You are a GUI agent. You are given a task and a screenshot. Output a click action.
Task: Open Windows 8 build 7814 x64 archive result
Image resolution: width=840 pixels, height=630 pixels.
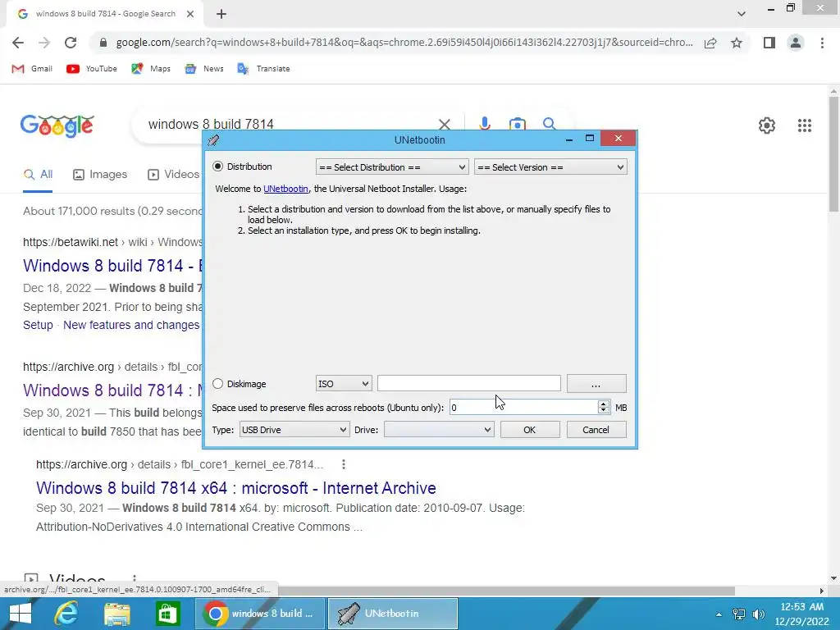click(236, 488)
